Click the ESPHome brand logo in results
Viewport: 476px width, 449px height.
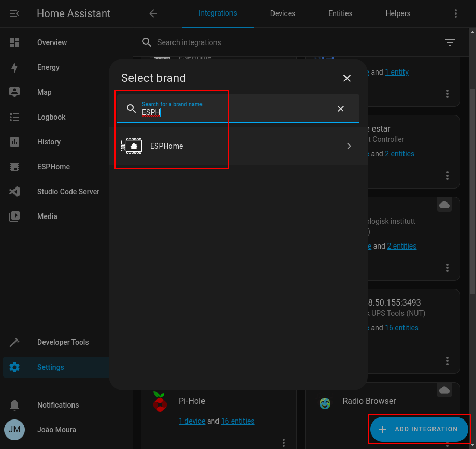pyautogui.click(x=132, y=146)
